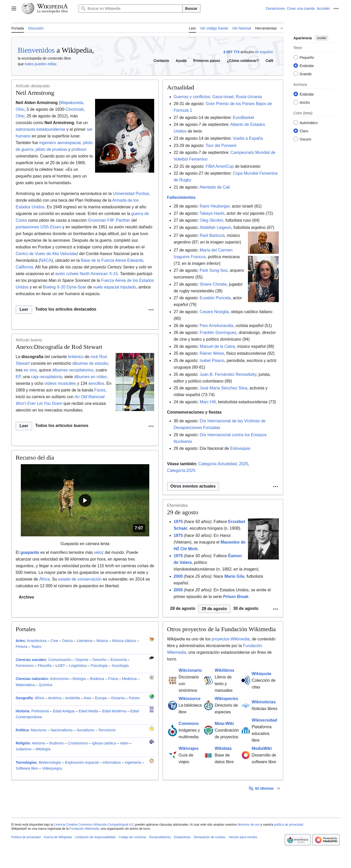Image resolution: width=351 pixels, height=868 pixels.
Task: Select Automático color mode
Action: pyautogui.click(x=295, y=123)
